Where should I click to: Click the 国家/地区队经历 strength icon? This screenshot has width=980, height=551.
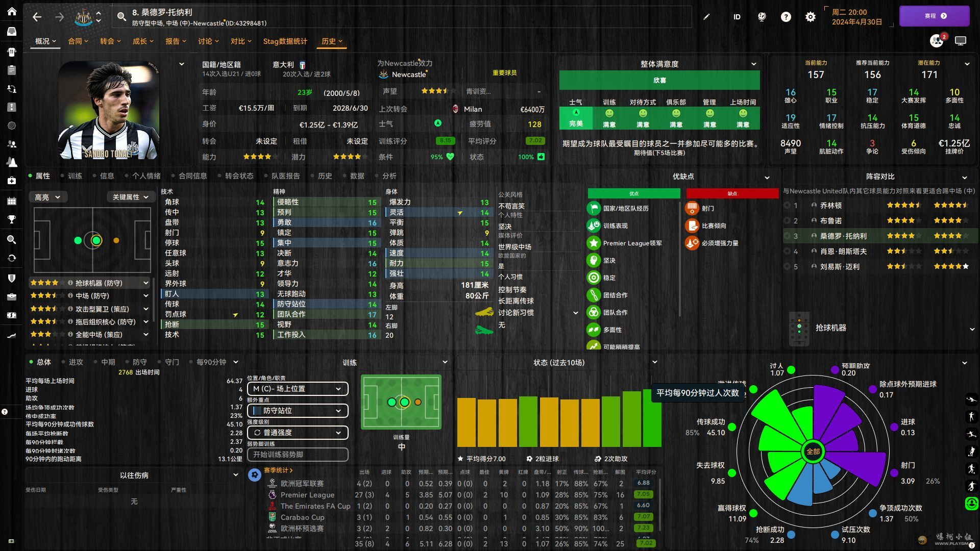pos(594,208)
